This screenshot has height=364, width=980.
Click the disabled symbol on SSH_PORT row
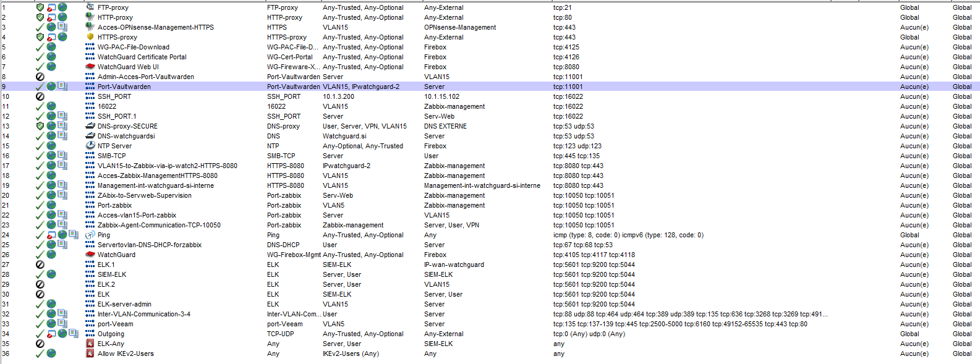[x=40, y=96]
